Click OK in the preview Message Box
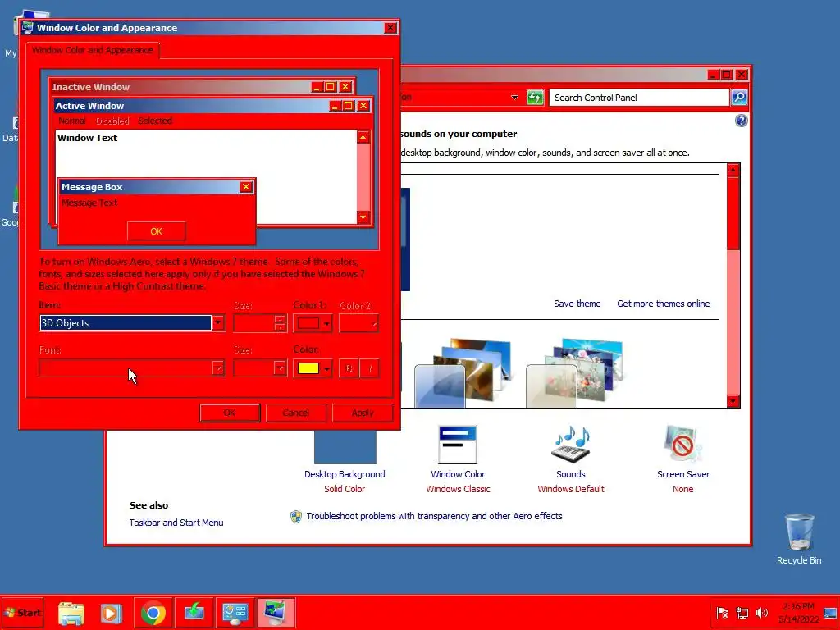This screenshot has height=630, width=840. [156, 231]
